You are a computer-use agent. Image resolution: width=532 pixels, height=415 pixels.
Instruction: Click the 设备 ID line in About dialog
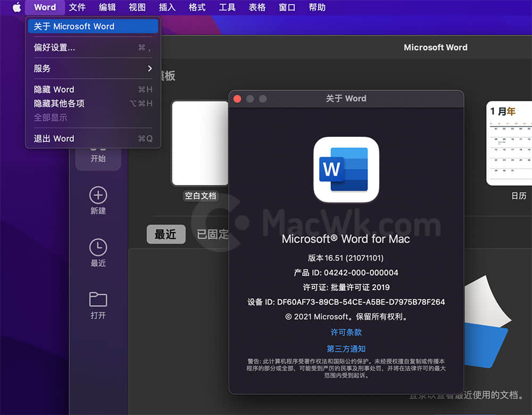(346, 302)
